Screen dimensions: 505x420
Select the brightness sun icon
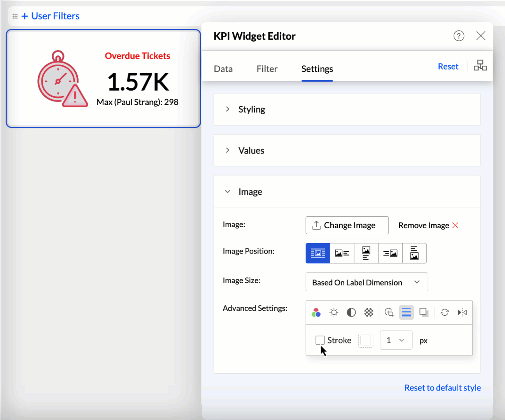click(334, 313)
